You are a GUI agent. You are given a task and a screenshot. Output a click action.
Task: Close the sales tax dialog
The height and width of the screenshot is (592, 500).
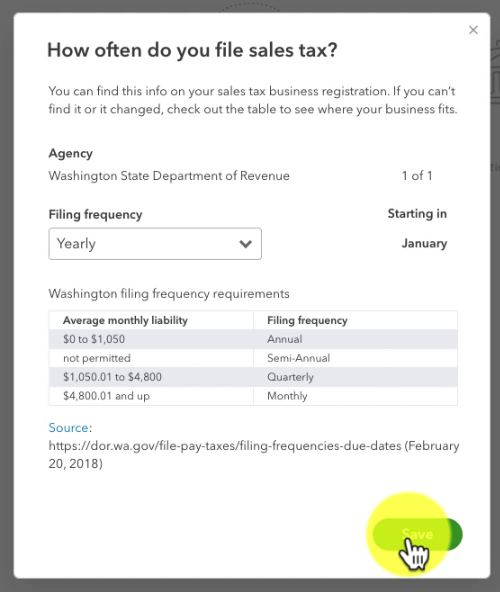[473, 30]
